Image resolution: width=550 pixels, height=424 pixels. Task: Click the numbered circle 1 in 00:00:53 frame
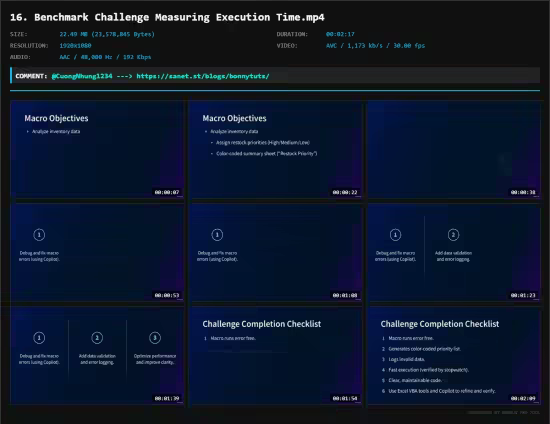point(39,235)
